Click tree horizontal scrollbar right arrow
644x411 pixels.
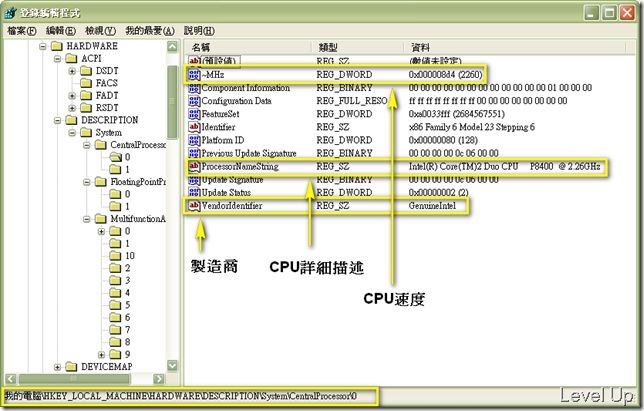click(x=159, y=379)
